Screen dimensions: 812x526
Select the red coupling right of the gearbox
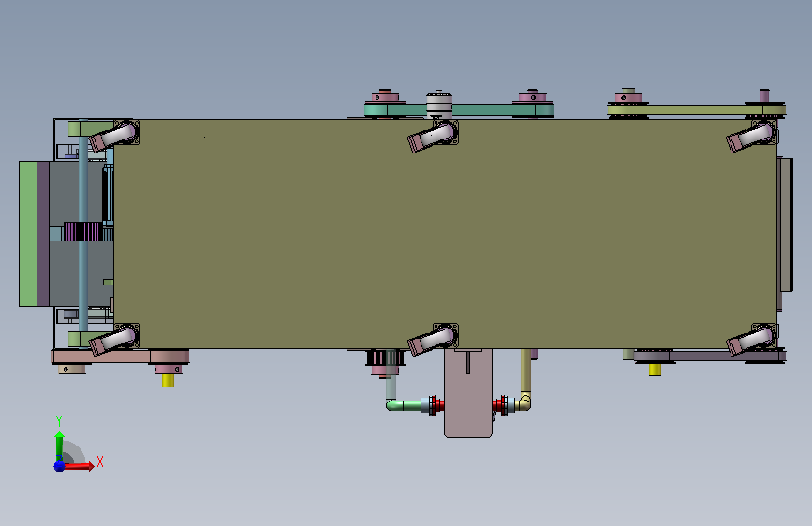point(500,405)
